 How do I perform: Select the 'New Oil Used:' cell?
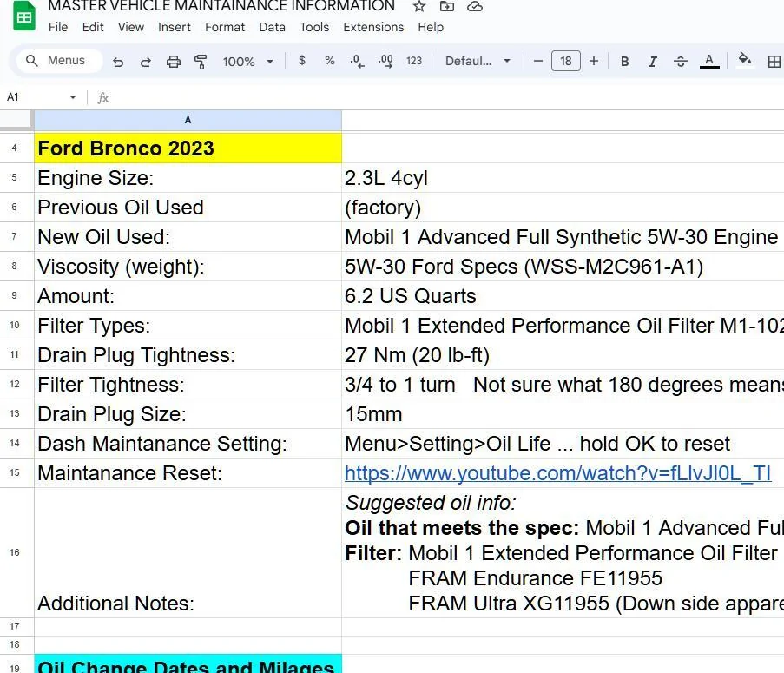point(188,237)
